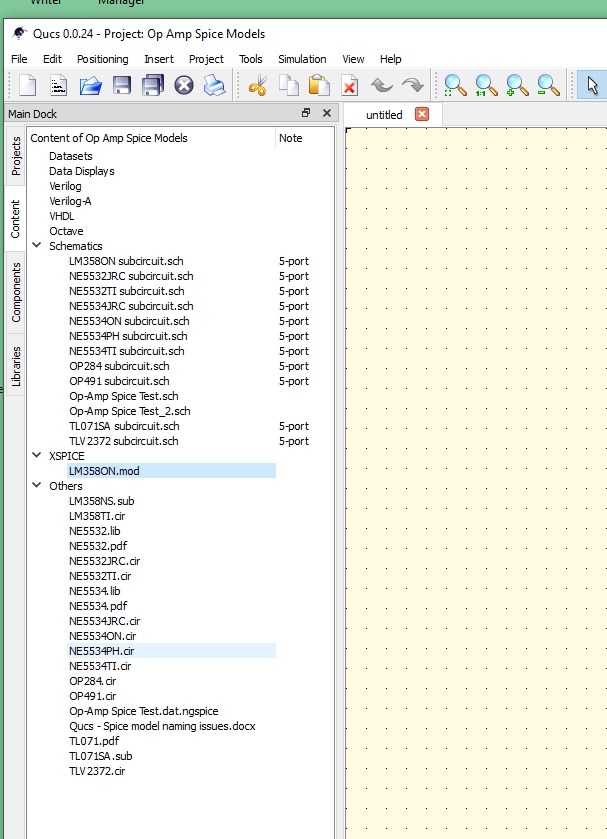The image size is (607, 839).
Task: Select the VHDL tree item
Action: click(62, 216)
